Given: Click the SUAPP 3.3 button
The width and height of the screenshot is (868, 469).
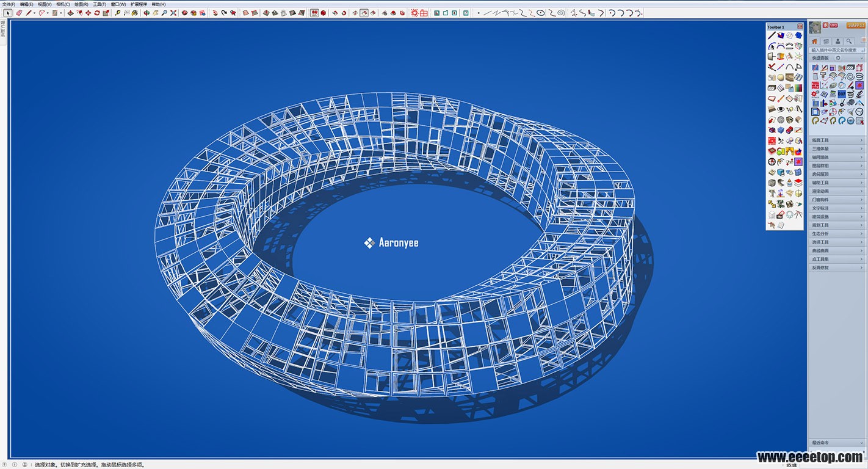Looking at the screenshot, I should 856,25.
